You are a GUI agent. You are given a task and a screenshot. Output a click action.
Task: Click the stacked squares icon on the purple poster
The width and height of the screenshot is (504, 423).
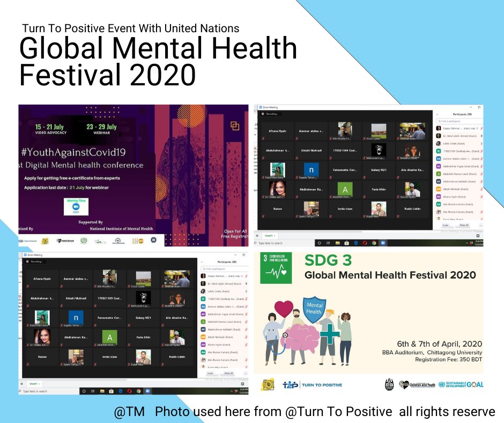tap(235, 126)
